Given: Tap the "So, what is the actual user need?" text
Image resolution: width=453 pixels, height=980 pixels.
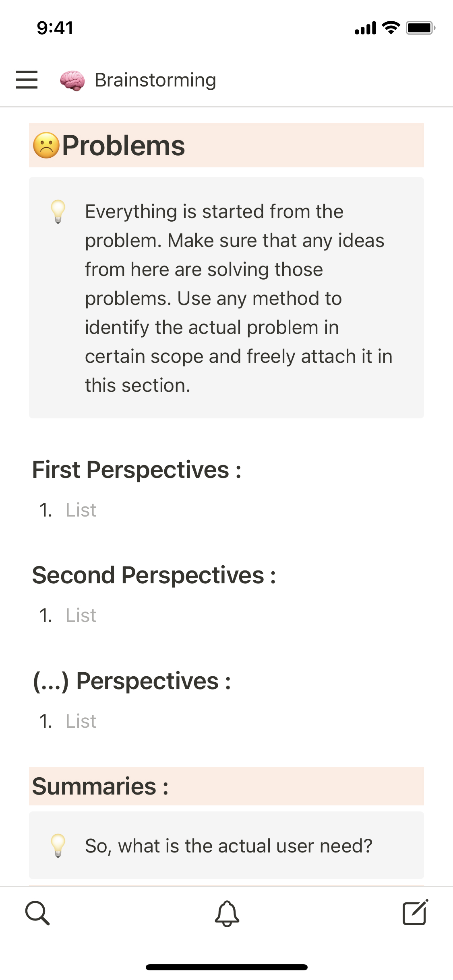Looking at the screenshot, I should click(228, 846).
